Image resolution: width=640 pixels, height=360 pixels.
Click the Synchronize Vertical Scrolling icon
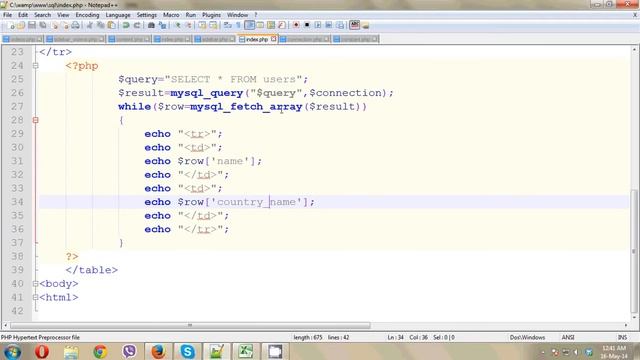[202, 25]
